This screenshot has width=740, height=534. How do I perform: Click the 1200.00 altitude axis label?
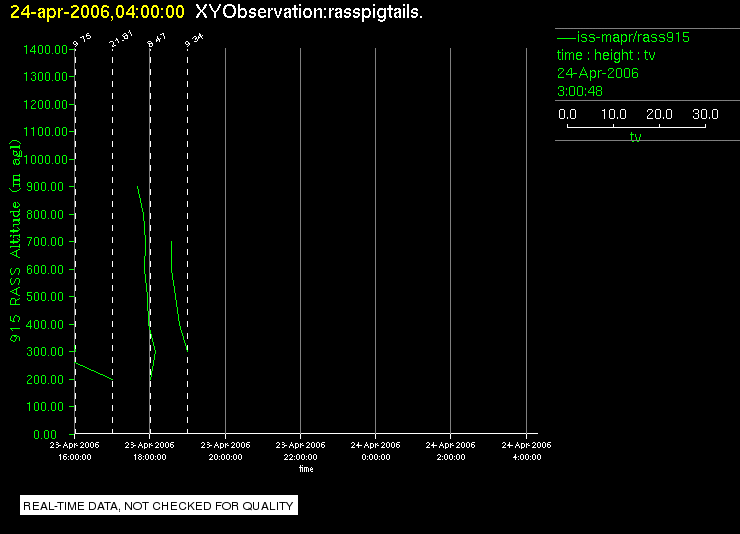pyautogui.click(x=45, y=104)
